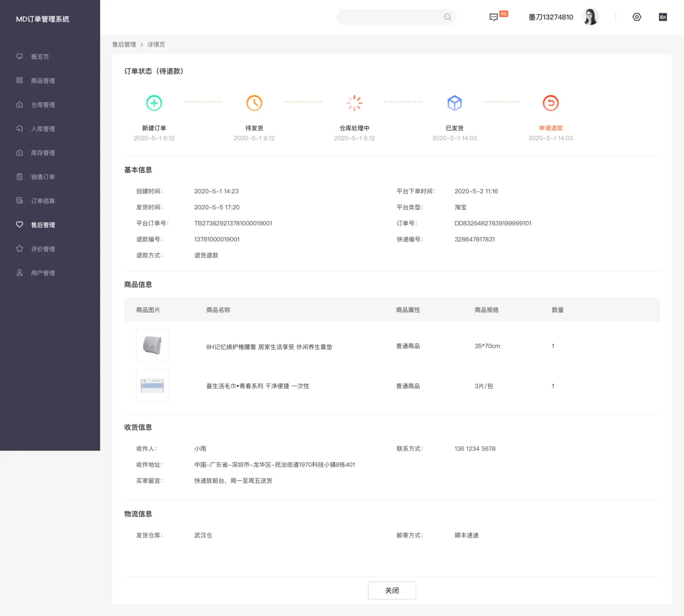Screen dimensions: 684x616
Task: Click the 销售订单 clipboard icon
Action: [19, 177]
